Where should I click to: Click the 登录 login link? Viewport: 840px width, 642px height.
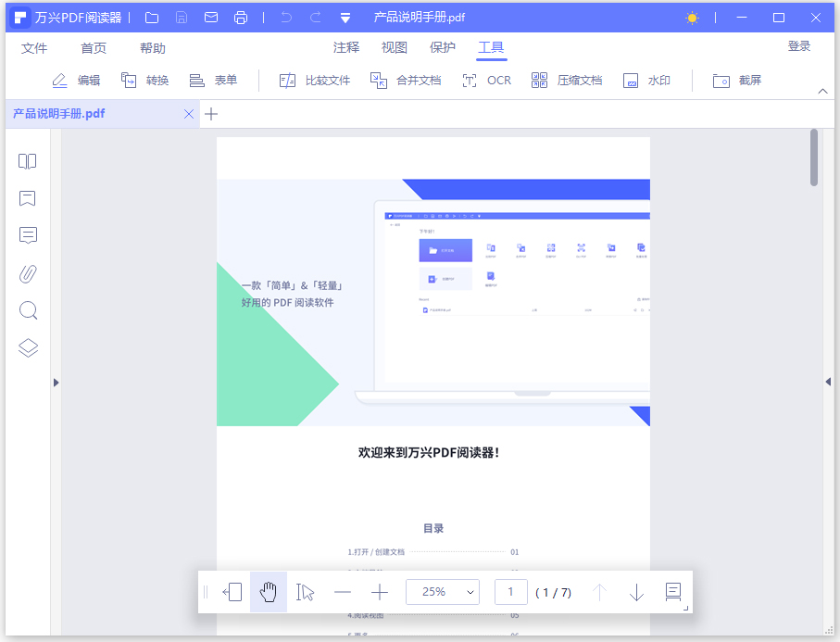798,44
